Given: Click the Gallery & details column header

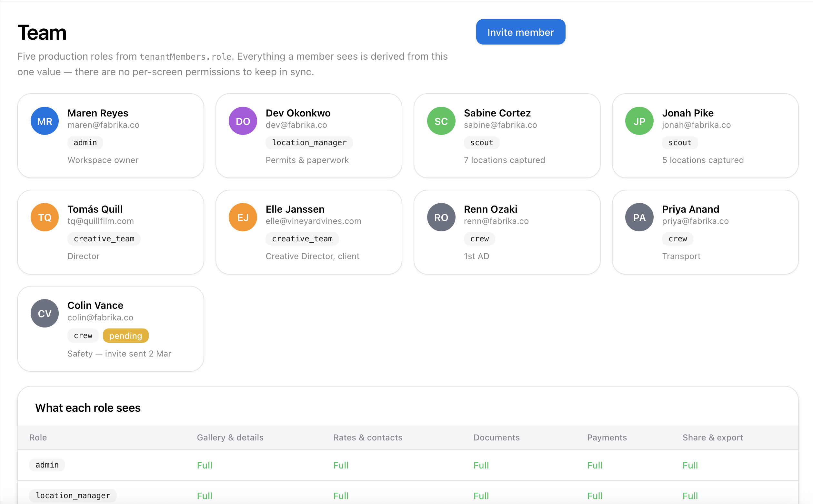Looking at the screenshot, I should pos(230,437).
